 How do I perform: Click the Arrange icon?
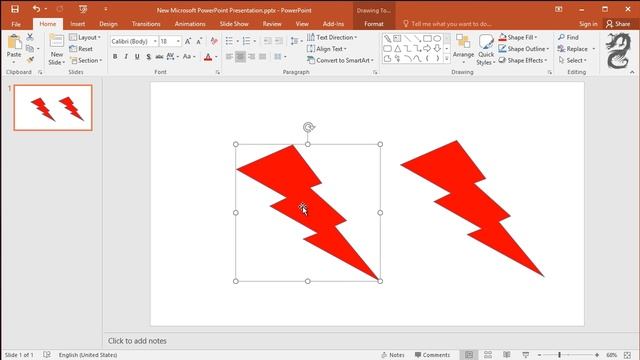click(x=463, y=42)
